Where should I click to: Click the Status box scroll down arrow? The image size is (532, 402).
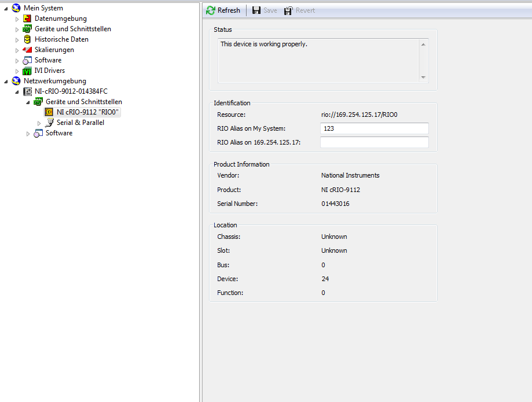[423, 78]
